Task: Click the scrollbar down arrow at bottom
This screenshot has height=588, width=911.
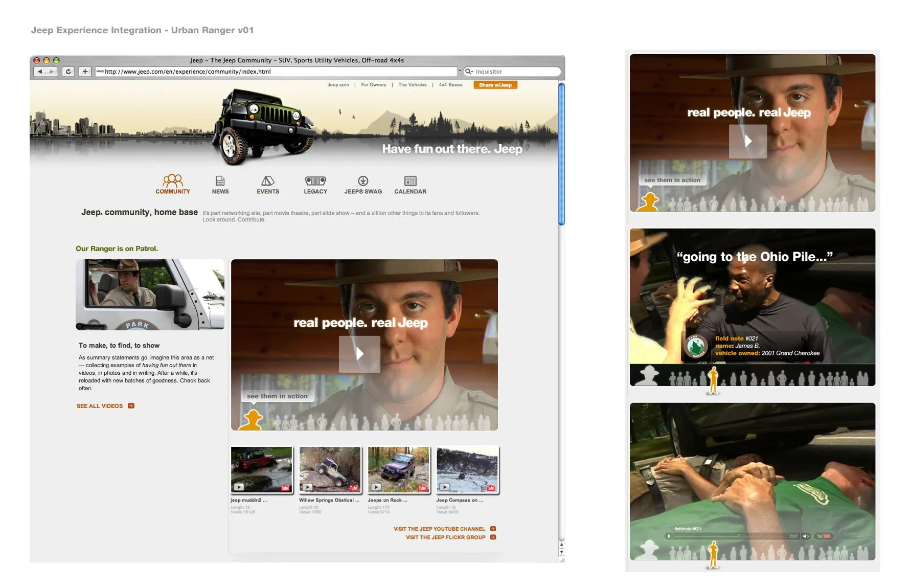Action: pos(561,552)
